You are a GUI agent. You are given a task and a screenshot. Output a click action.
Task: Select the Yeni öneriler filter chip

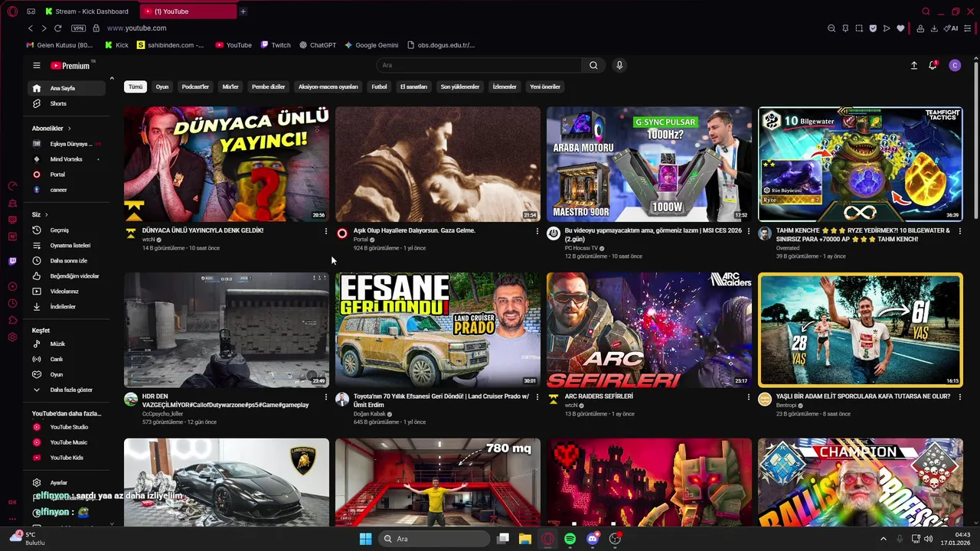(x=545, y=86)
